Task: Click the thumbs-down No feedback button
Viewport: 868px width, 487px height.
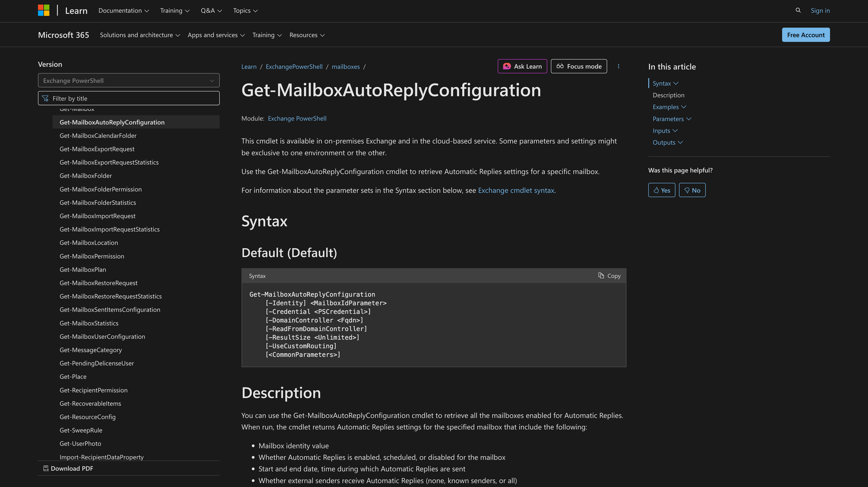Action: 692,190
